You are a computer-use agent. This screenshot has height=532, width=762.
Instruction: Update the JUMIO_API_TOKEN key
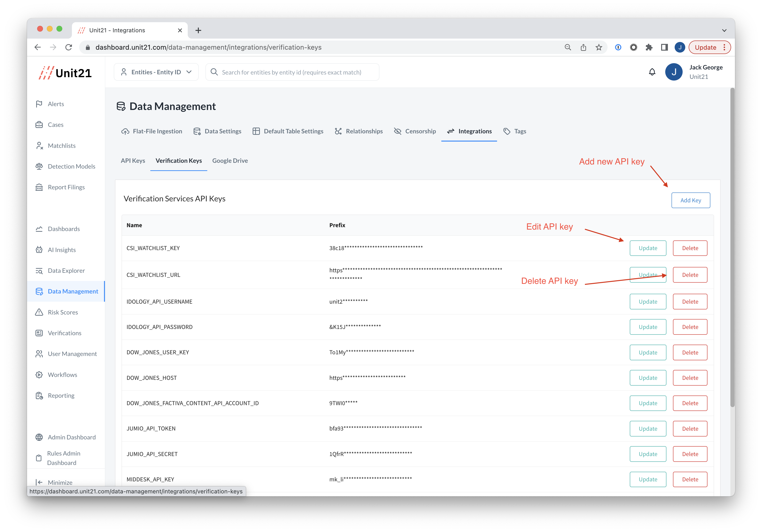coord(647,429)
